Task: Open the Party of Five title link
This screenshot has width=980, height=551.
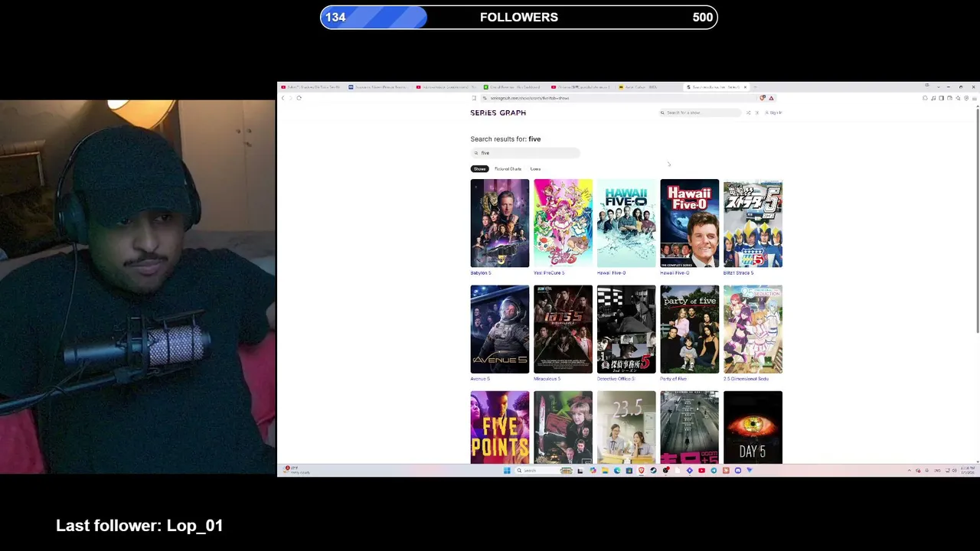Action: tap(674, 379)
